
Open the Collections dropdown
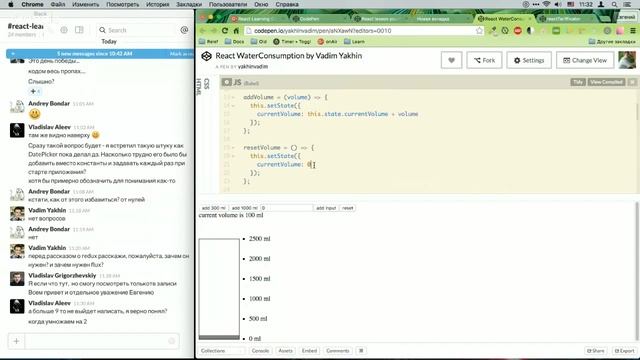click(x=222, y=351)
